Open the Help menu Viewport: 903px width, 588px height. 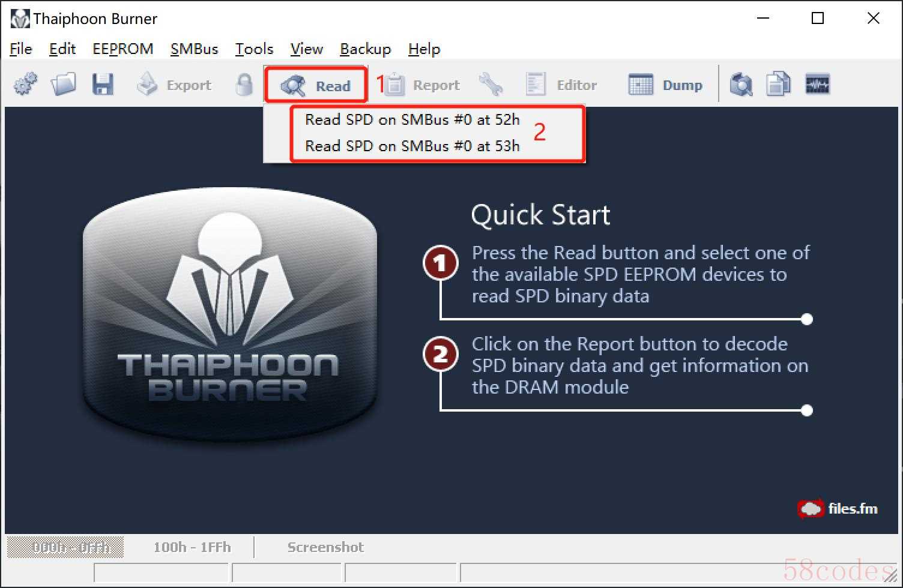coord(424,49)
